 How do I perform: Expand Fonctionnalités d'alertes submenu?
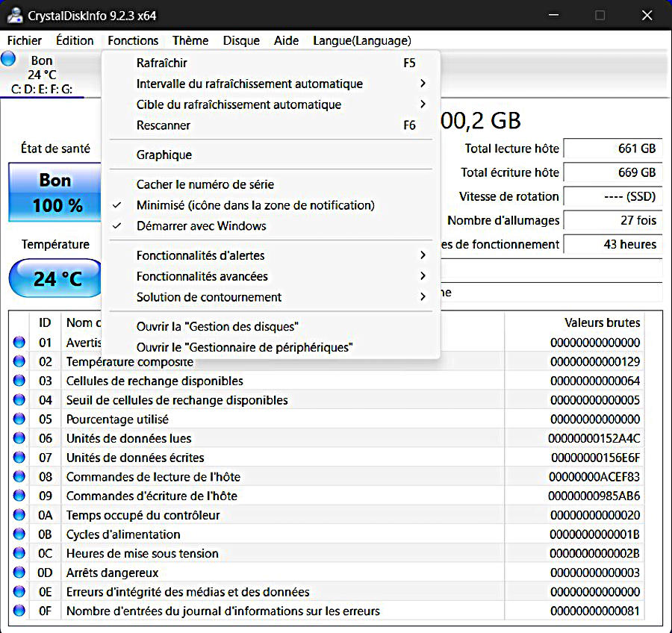[x=271, y=255]
